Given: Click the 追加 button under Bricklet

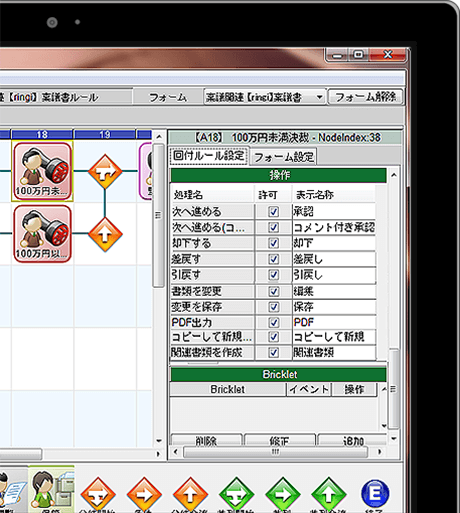Looking at the screenshot, I should coord(353,440).
